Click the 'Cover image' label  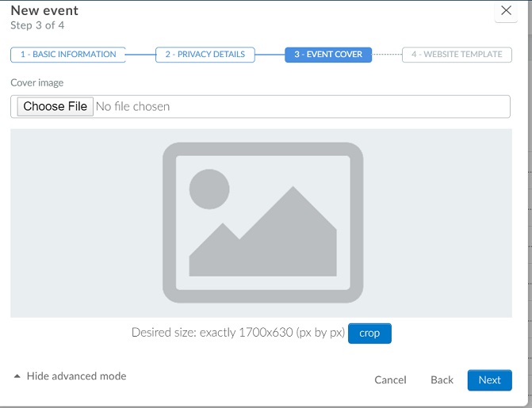click(37, 82)
